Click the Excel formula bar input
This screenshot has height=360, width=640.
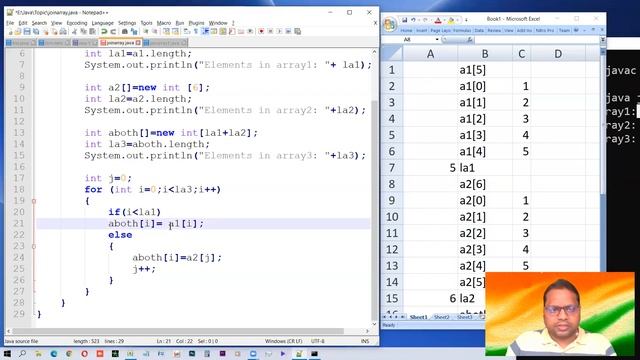point(537,40)
